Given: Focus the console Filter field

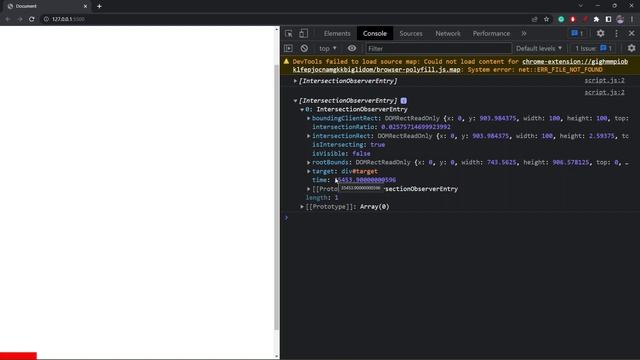Looking at the screenshot, I should (438, 49).
